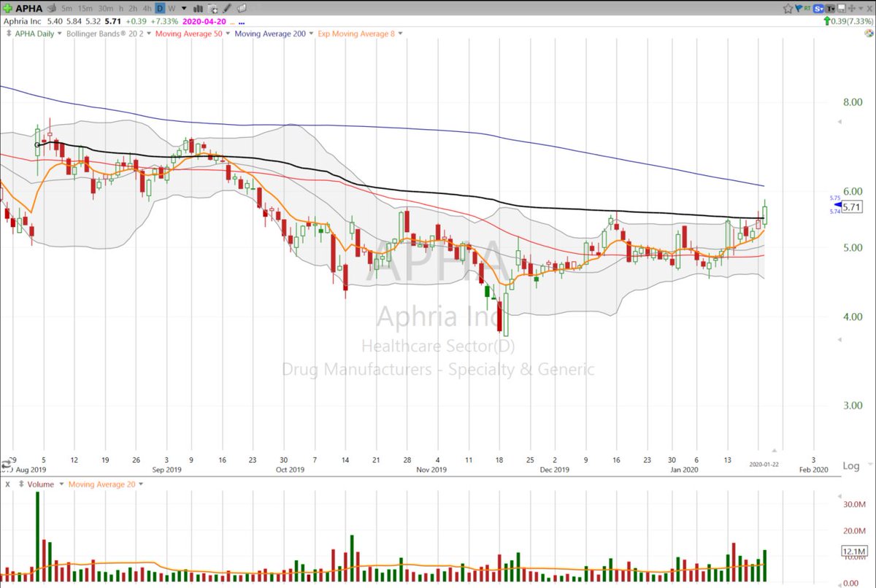Select the 5m timeframe
The height and width of the screenshot is (588, 876).
click(66, 9)
